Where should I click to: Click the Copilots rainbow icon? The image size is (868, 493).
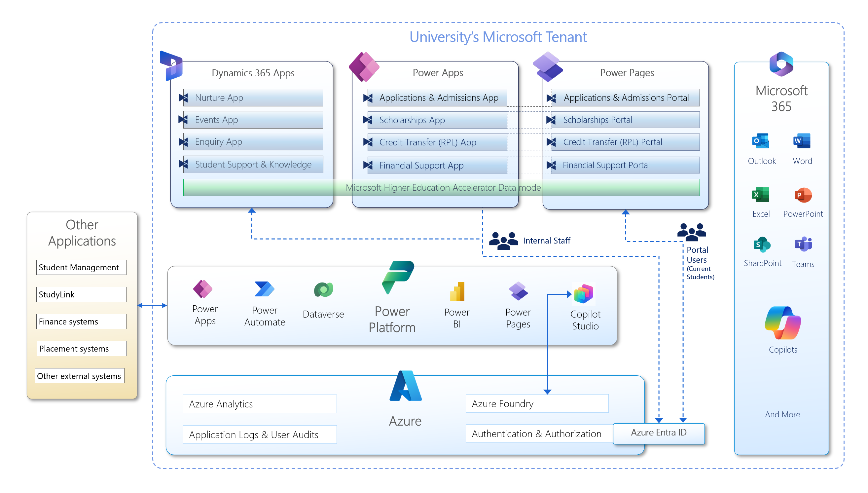pyautogui.click(x=782, y=323)
